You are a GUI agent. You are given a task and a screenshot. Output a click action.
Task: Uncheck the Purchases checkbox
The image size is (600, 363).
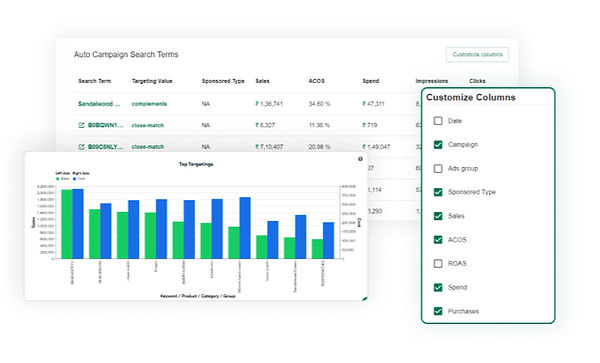click(438, 311)
